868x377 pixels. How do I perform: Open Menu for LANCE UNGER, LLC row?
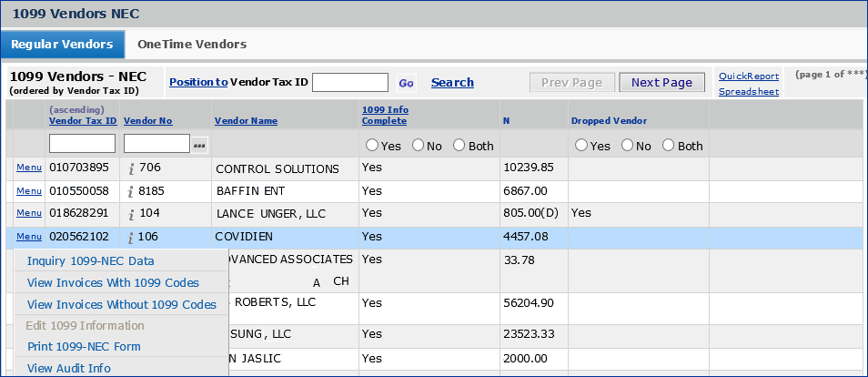(x=29, y=213)
